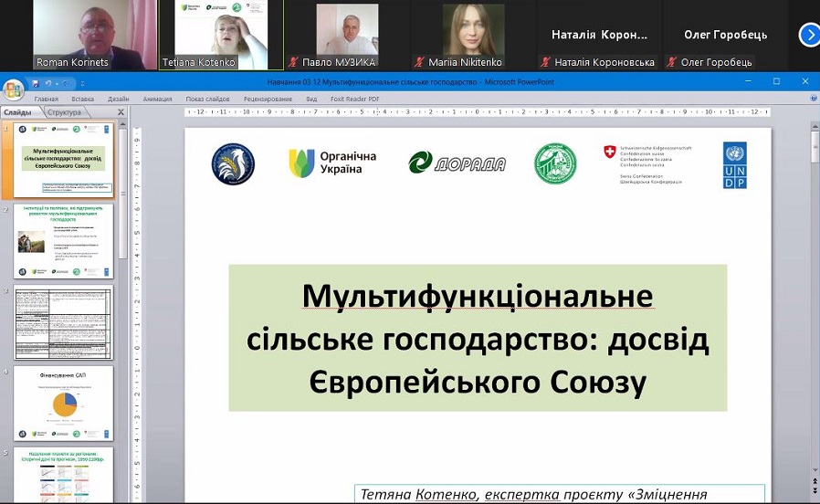Viewport: 820px width, 504px height.
Task: Select slide 1 thumbnail
Action: tap(63, 160)
